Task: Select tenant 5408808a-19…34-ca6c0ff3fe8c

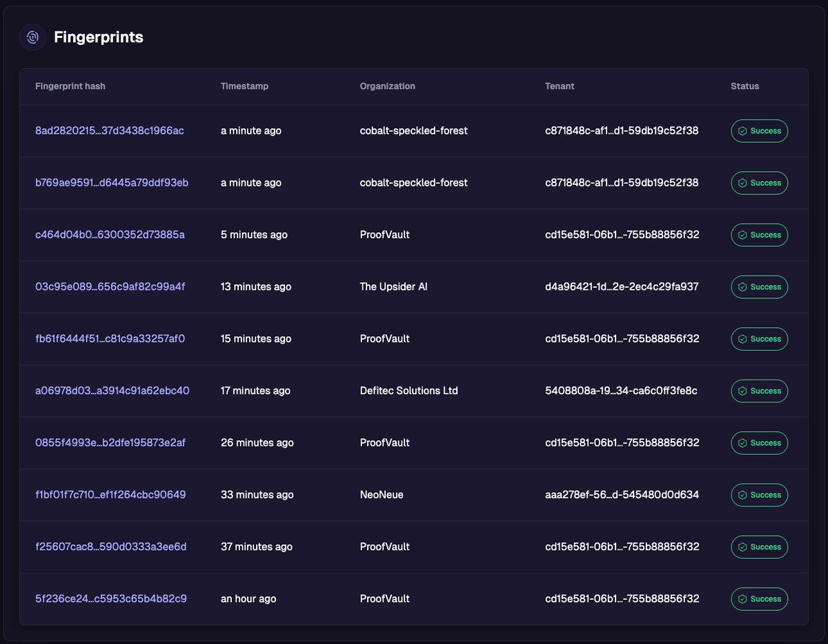Action: tap(622, 391)
